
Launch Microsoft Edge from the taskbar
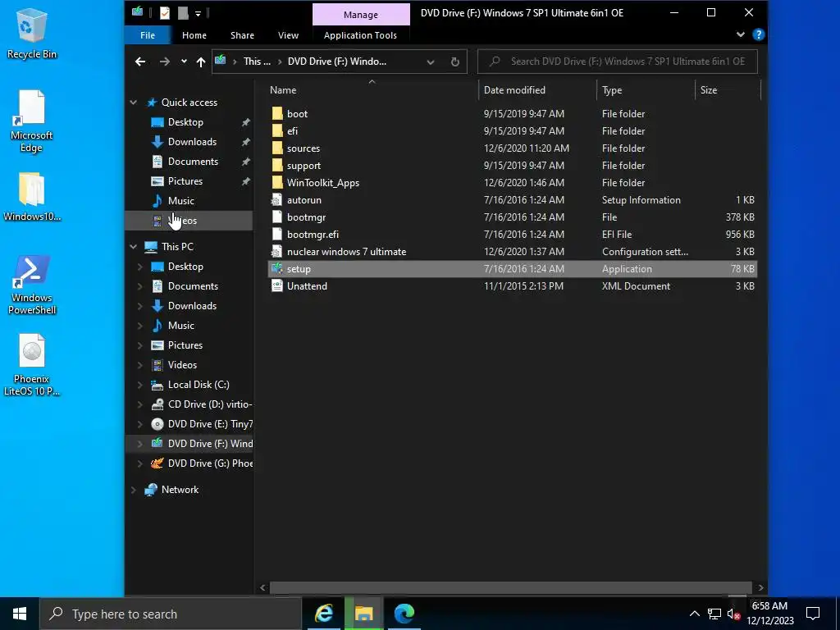pos(404,614)
